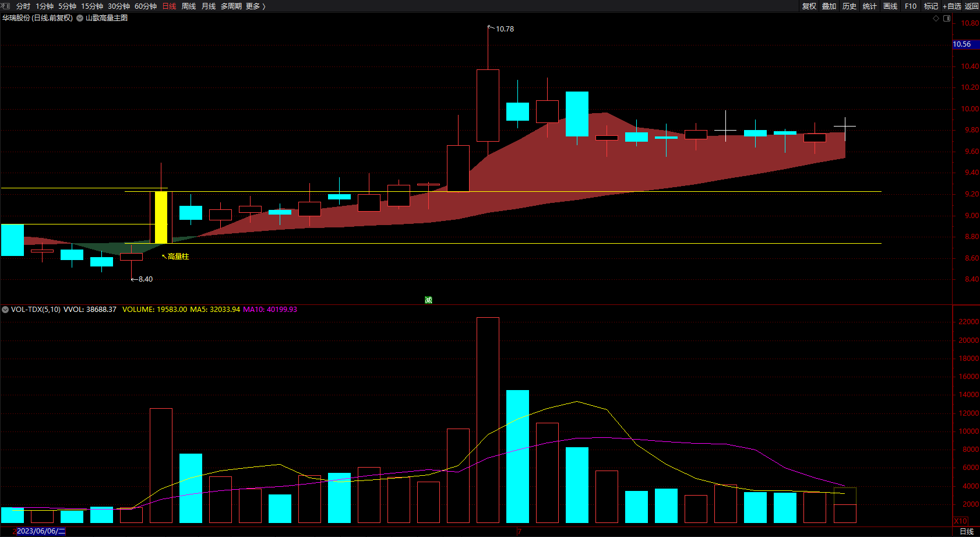Click the 返回 back button

click(972, 6)
